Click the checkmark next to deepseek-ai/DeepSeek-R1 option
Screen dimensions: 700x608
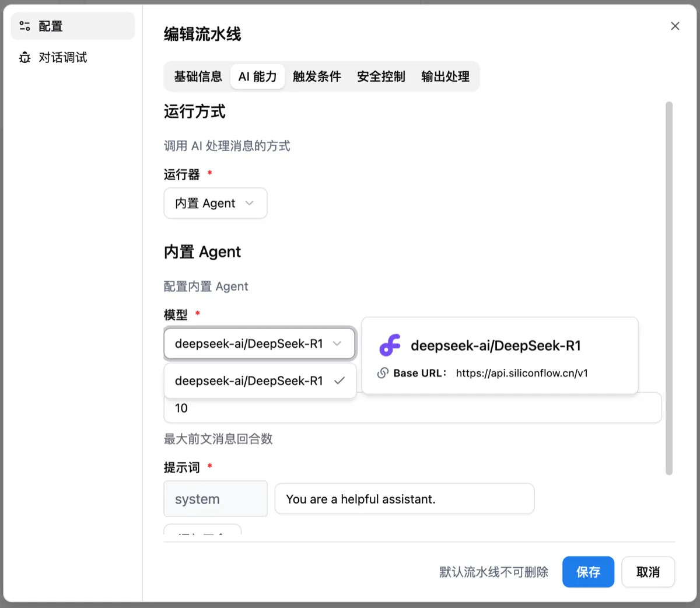pos(339,380)
